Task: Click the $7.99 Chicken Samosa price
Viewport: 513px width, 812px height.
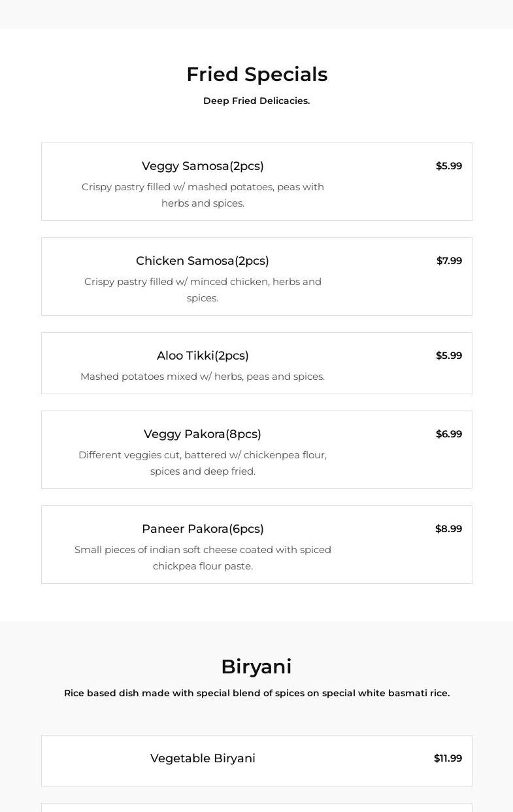Action: click(449, 261)
